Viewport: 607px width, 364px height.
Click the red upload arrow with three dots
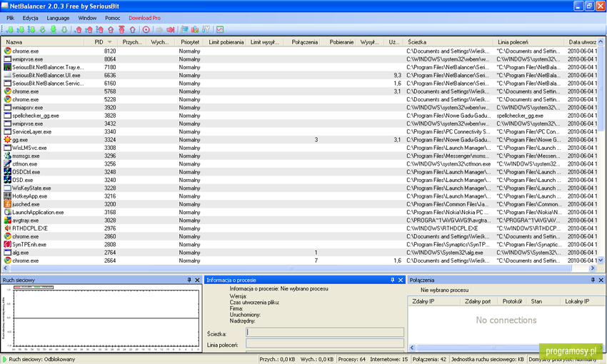pos(100,29)
